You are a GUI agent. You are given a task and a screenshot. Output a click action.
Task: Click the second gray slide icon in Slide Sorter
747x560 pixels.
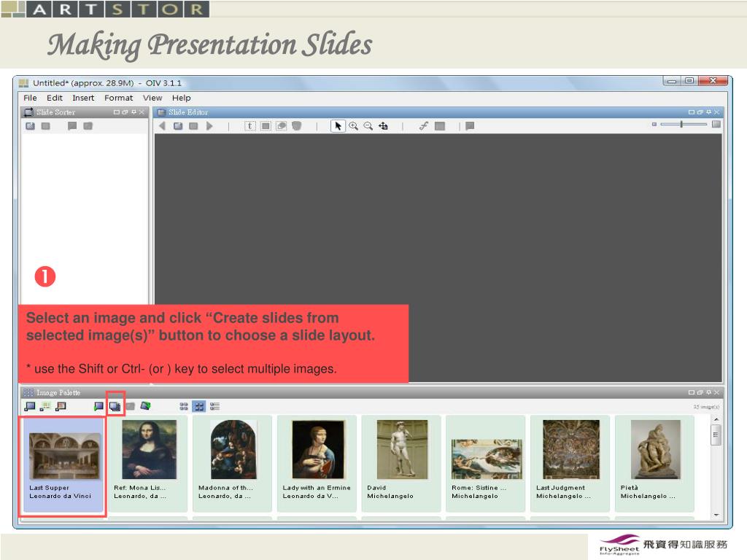pyautogui.click(x=46, y=126)
